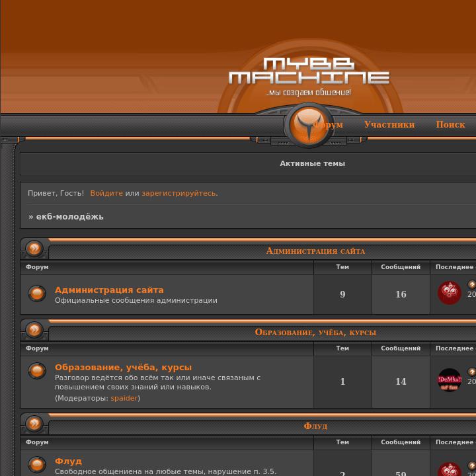The image size is (476, 476).
Task: Click the status orb beside the Флуд forum
Action: (x=37, y=465)
